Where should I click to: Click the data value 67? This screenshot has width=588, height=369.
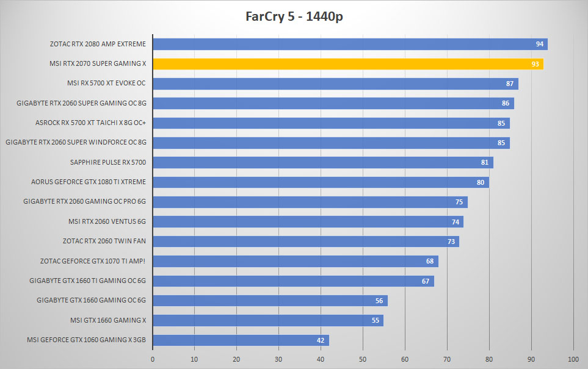pyautogui.click(x=425, y=281)
